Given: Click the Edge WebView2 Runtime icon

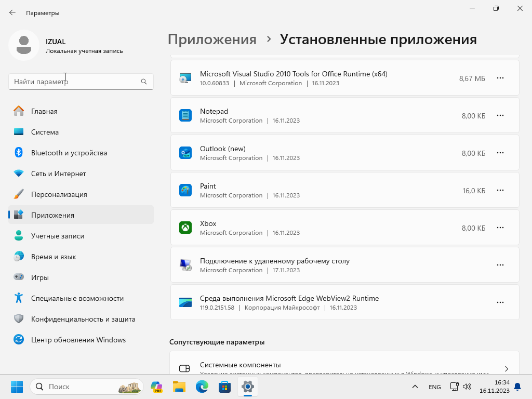Looking at the screenshot, I should coord(185,302).
